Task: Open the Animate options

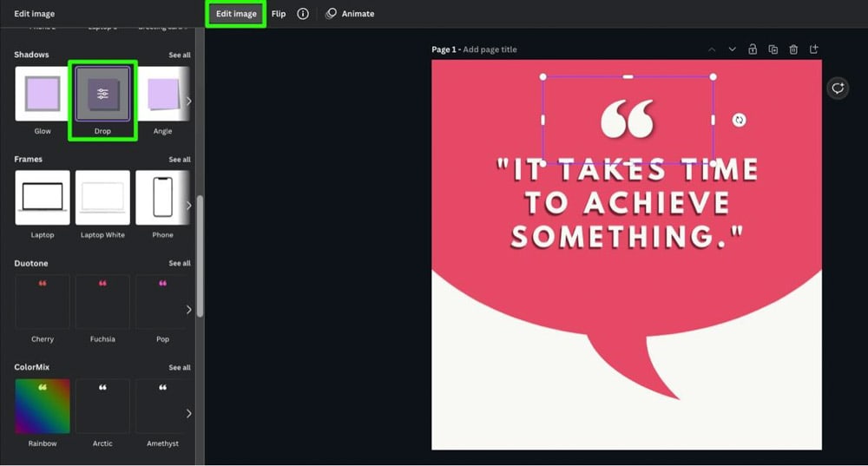Action: [350, 14]
